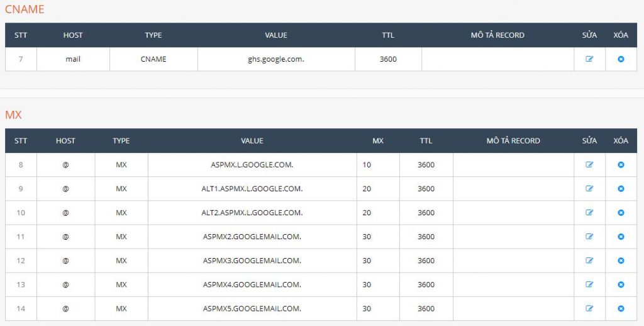
Task: Click the MX section heading
Action: pos(13,115)
